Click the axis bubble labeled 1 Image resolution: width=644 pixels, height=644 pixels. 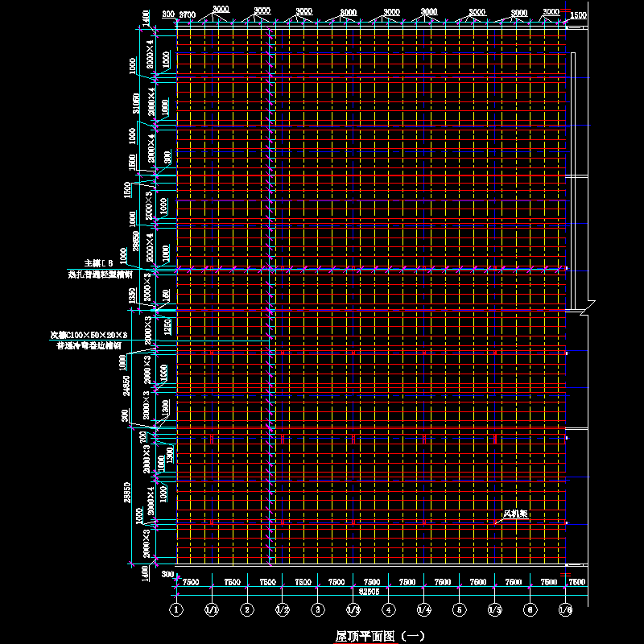[x=176, y=611]
